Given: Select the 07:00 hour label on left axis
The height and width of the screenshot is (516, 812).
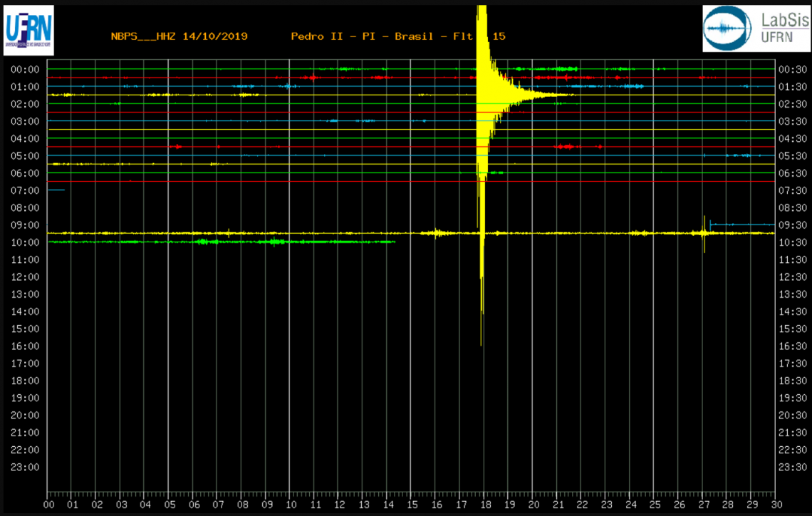Looking at the screenshot, I should coord(25,190).
